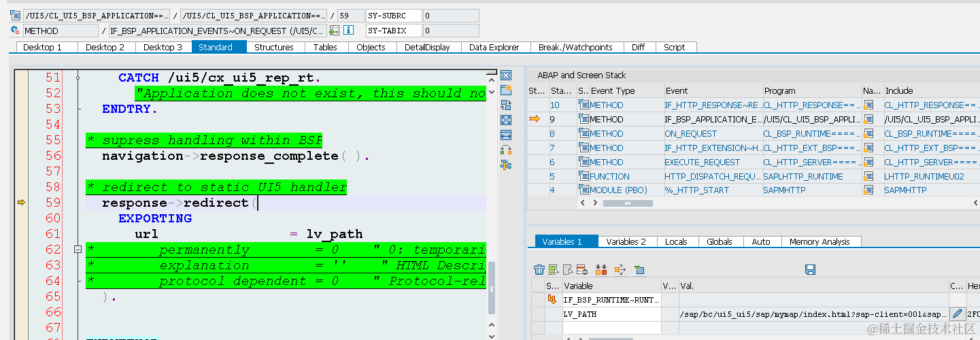The width and height of the screenshot is (980, 340).
Task: Close the source code tool
Action: pyautogui.click(x=506, y=75)
